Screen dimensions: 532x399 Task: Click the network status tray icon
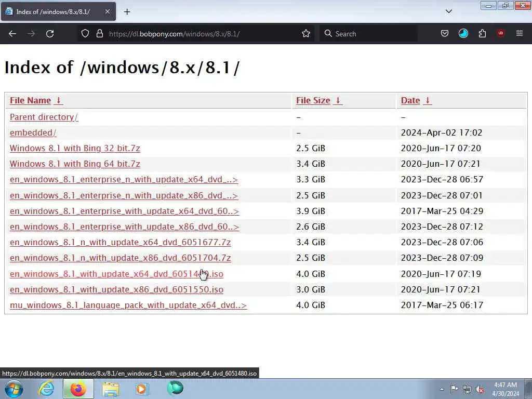[x=467, y=390]
